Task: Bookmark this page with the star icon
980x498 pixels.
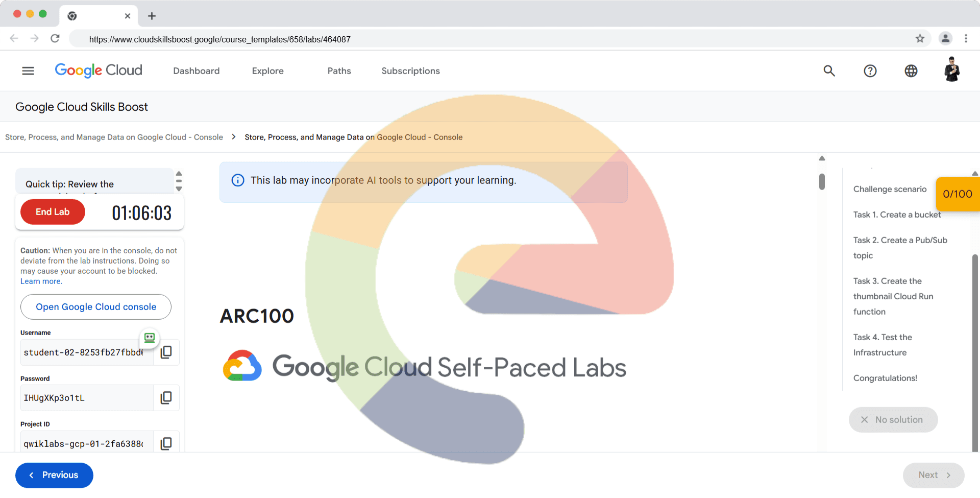Action: pos(920,39)
